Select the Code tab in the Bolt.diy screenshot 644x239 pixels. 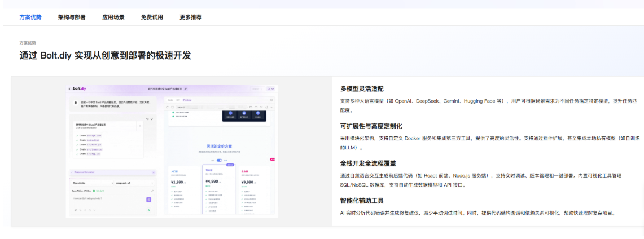[170, 100]
